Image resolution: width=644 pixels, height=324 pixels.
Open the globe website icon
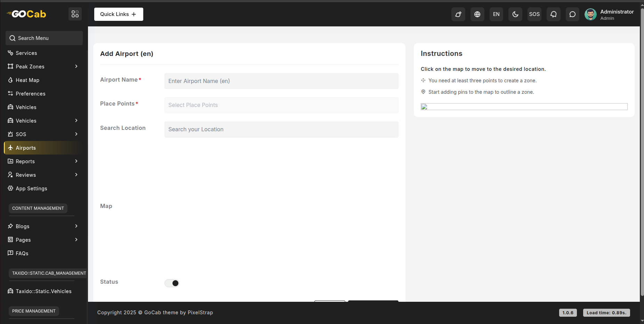(x=477, y=14)
